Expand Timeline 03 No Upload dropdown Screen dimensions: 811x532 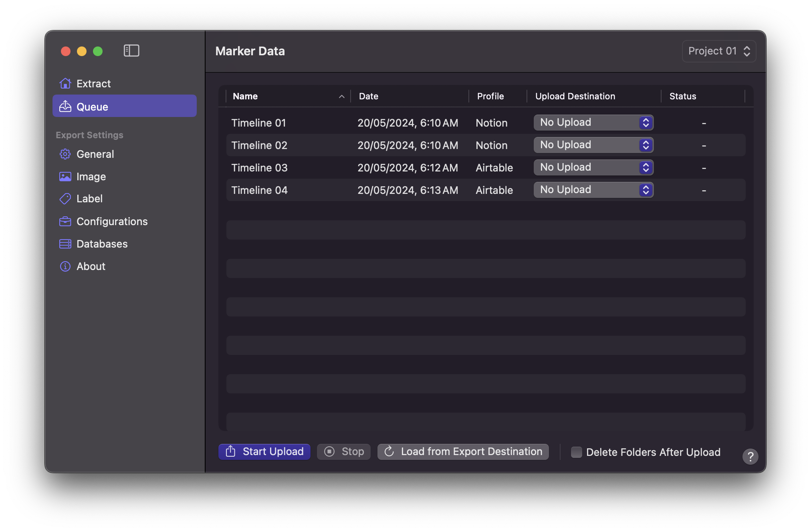coord(593,167)
